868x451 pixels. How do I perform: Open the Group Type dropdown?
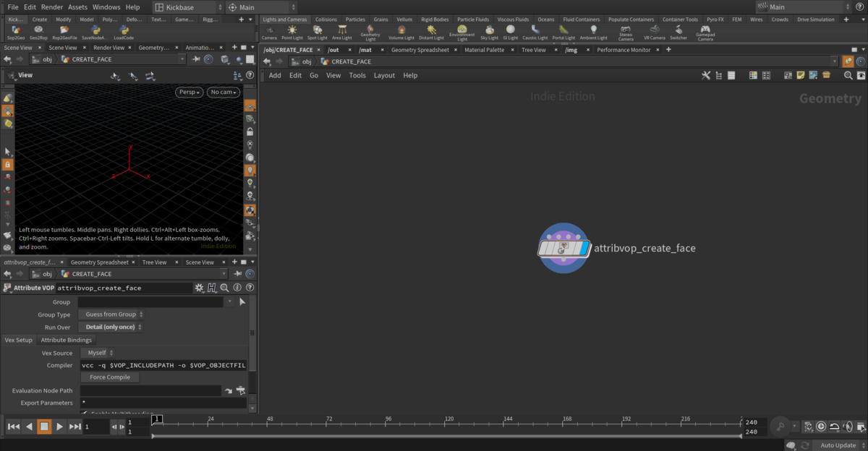pos(111,314)
